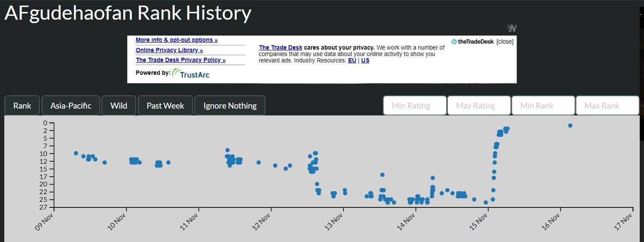Viewport: 644px width, 242px height.
Task: Open the Past Week time range selector
Action: [165, 106]
